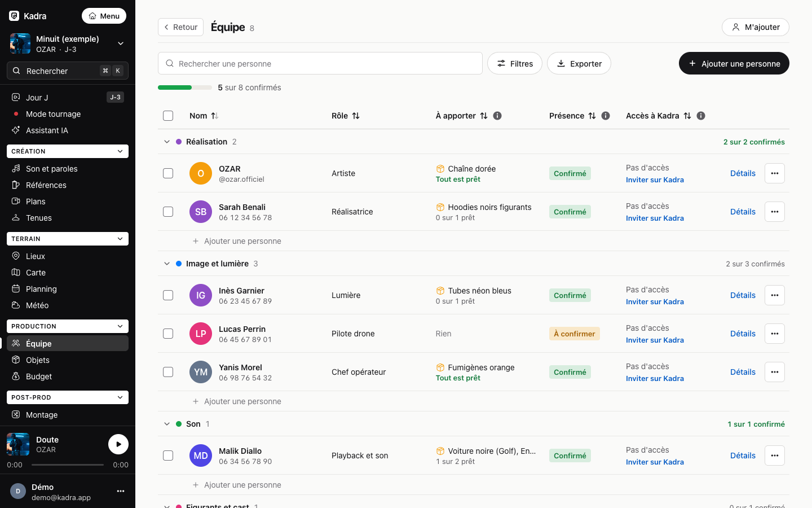The height and width of the screenshot is (508, 812).
Task: Open the Objets page
Action: pos(68,360)
